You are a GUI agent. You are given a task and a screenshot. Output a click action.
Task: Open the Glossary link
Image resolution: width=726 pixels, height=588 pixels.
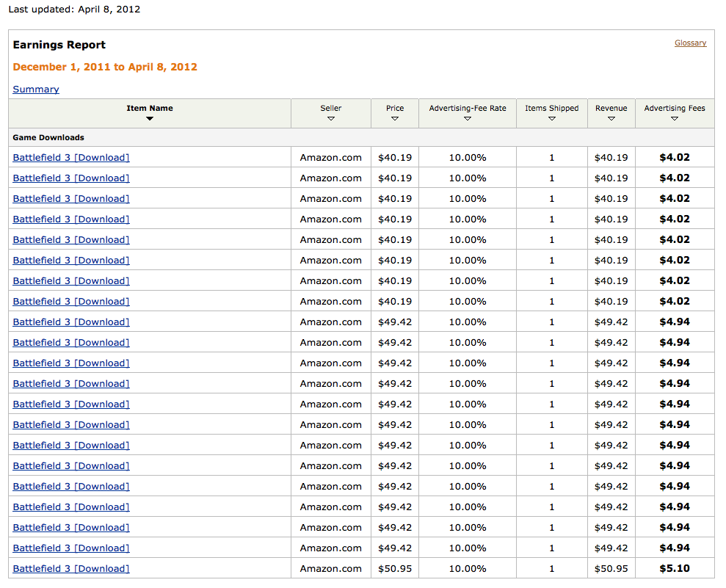tap(690, 43)
